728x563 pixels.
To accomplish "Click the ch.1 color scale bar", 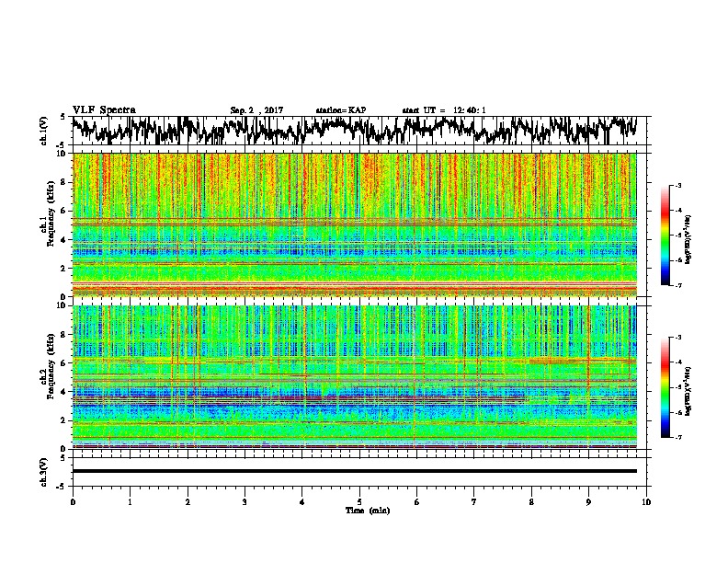I will [665, 236].
